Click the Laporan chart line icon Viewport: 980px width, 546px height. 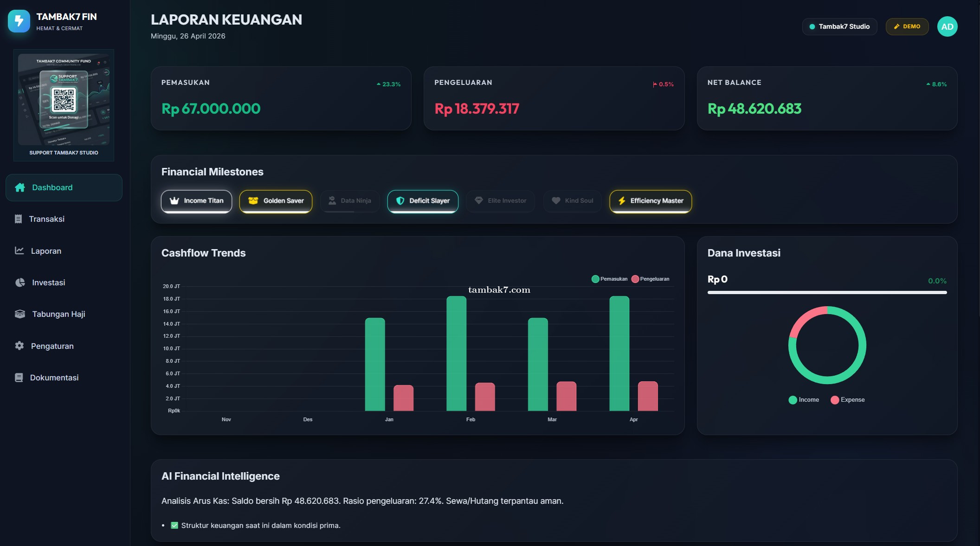coord(19,251)
